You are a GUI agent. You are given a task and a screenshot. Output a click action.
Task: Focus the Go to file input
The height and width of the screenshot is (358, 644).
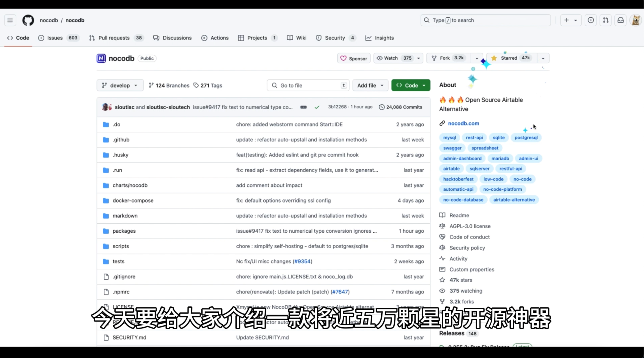point(308,86)
